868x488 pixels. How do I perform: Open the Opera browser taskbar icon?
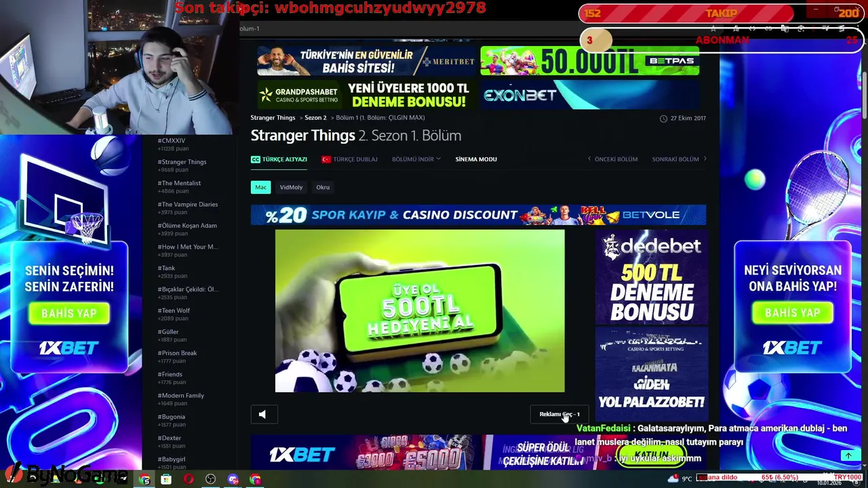pyautogui.click(x=189, y=480)
